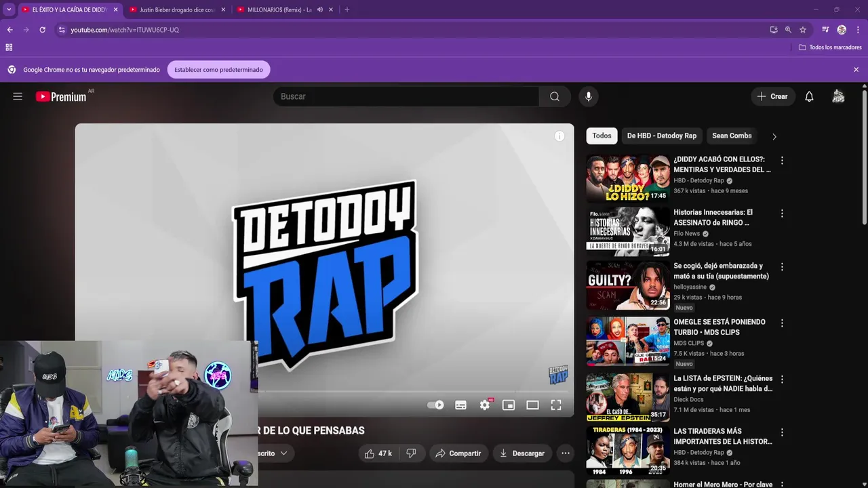The width and height of the screenshot is (868, 488).
Task: Visit Filo News channel link
Action: point(686,234)
